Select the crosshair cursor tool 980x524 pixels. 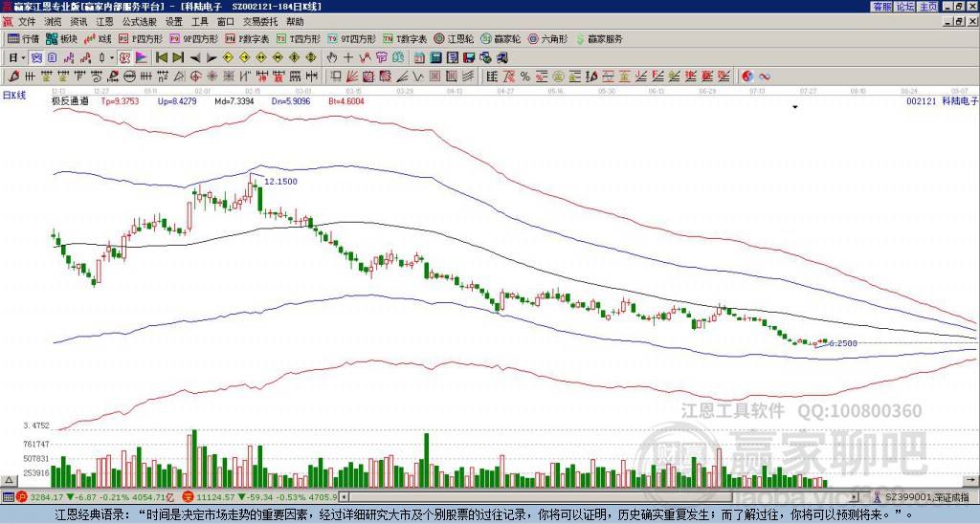(x=348, y=58)
